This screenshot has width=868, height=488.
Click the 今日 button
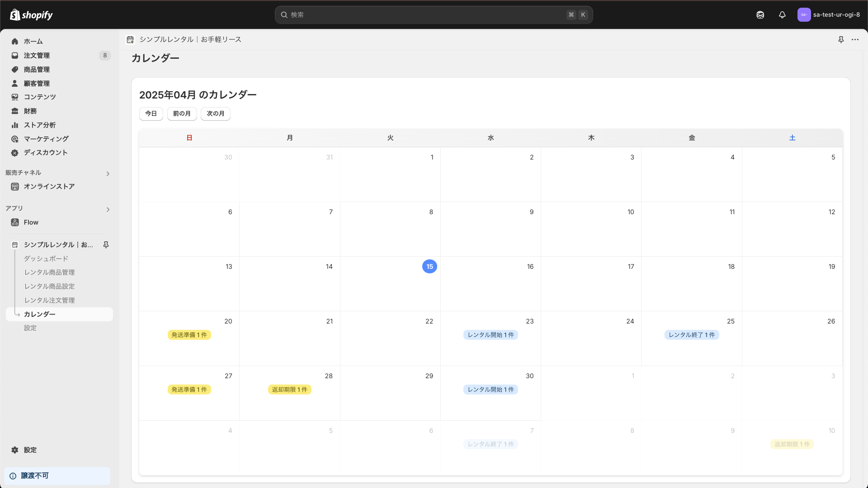tap(151, 114)
